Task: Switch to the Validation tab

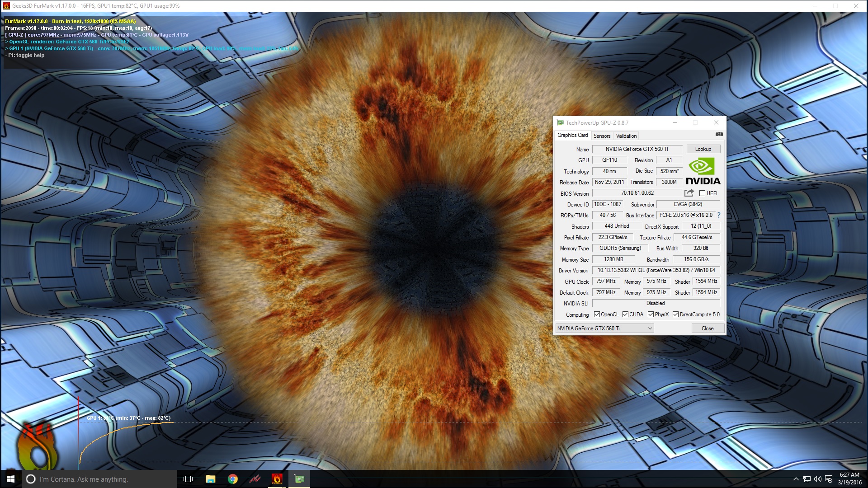Action: [x=626, y=136]
